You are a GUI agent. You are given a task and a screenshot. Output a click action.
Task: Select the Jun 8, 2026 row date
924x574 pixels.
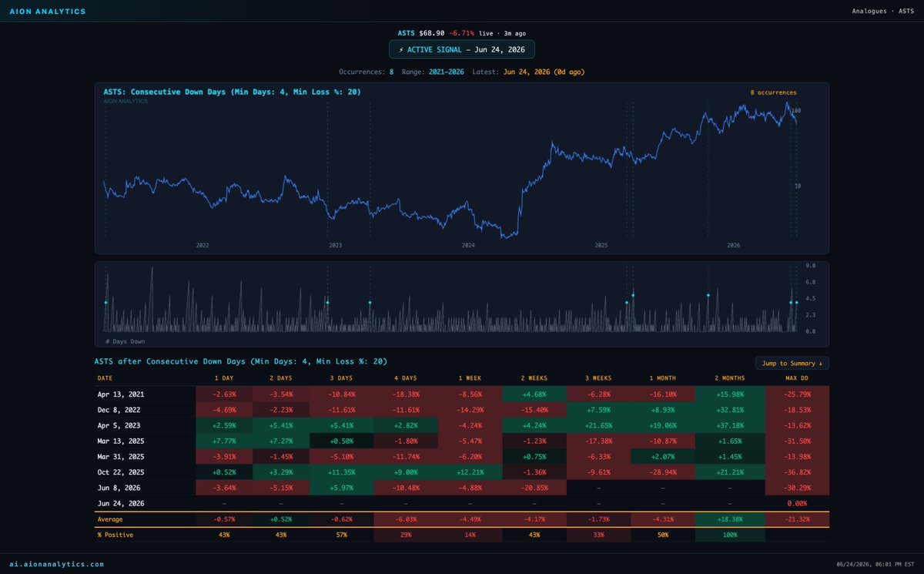119,488
